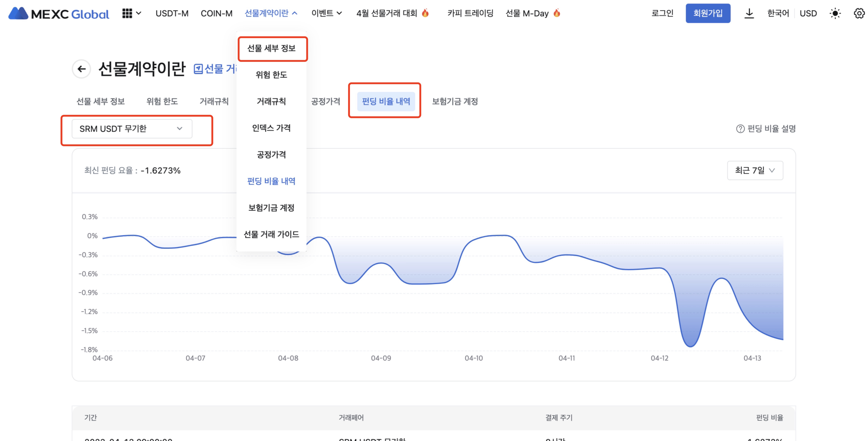
Task: Click the 펀딩 비율 설명 help icon
Action: pos(740,129)
